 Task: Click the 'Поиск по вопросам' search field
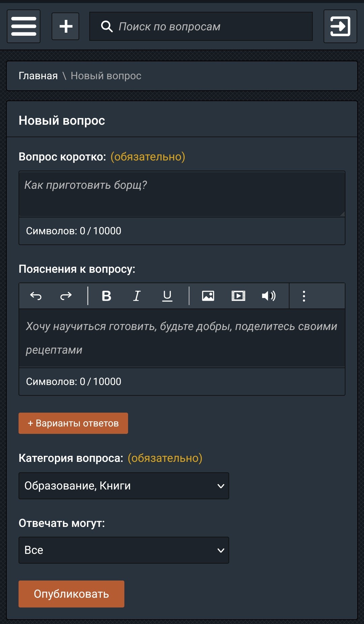[x=201, y=26]
